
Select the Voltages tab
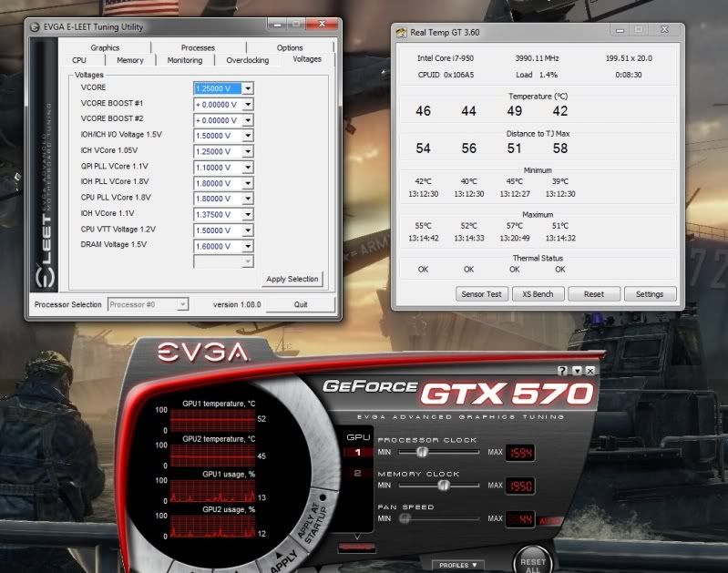pos(307,59)
